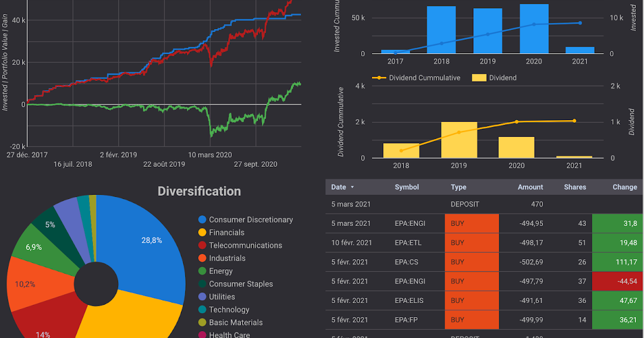Click the Energy green legend dot
Image resolution: width=644 pixels, height=338 pixels.
point(202,271)
